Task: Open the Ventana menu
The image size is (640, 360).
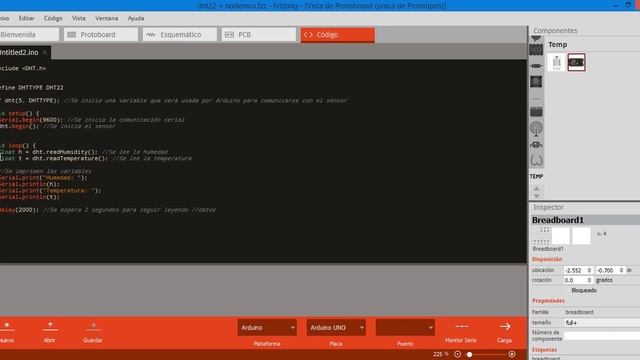Action: point(107,18)
